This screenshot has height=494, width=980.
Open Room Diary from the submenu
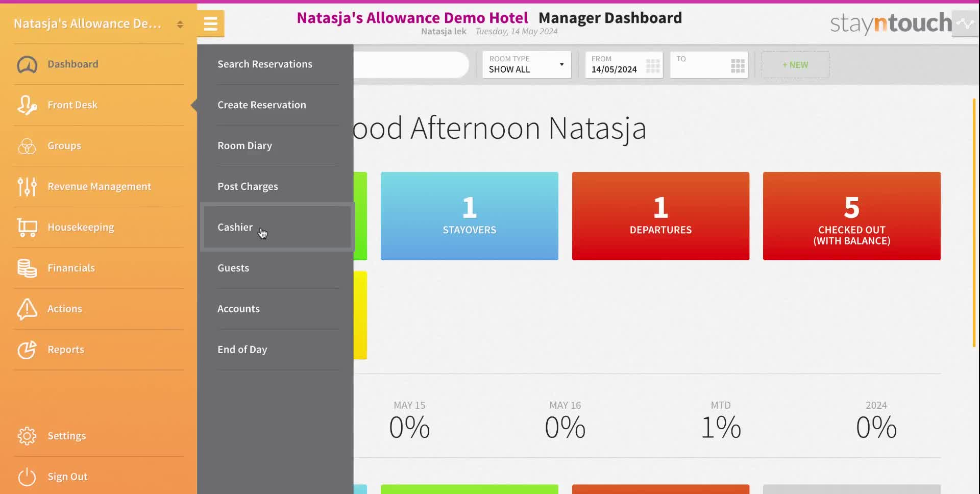click(x=245, y=146)
